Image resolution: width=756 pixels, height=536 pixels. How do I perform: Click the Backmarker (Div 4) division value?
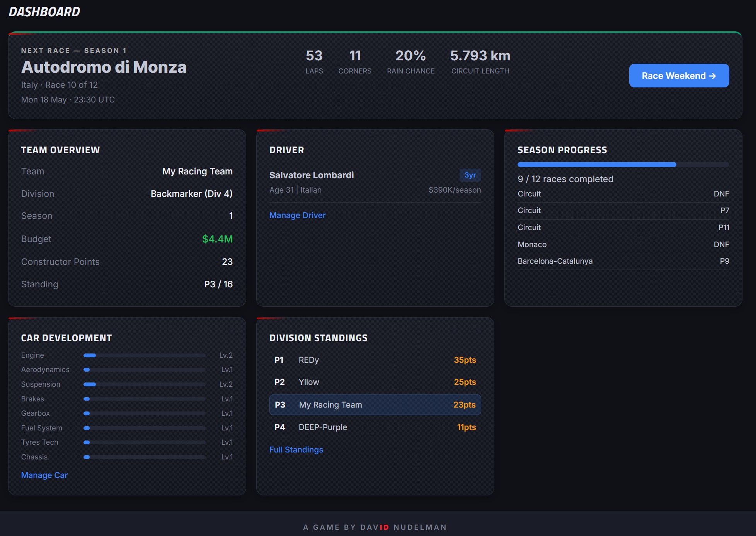(191, 194)
